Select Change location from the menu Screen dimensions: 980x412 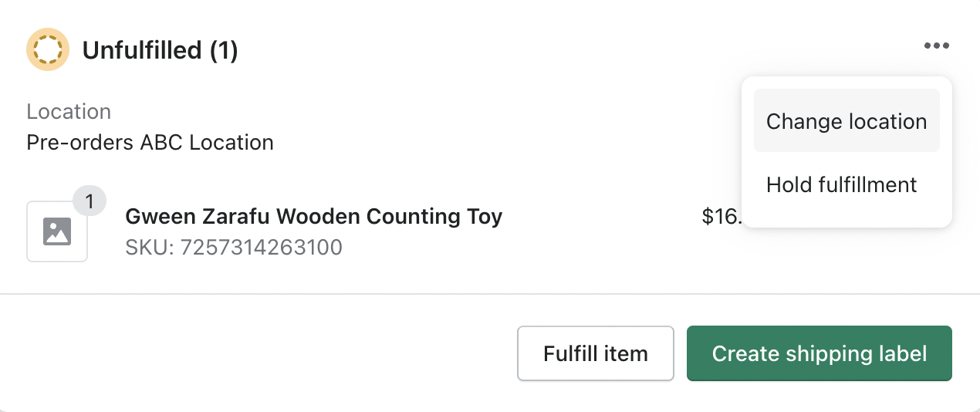pos(847,121)
